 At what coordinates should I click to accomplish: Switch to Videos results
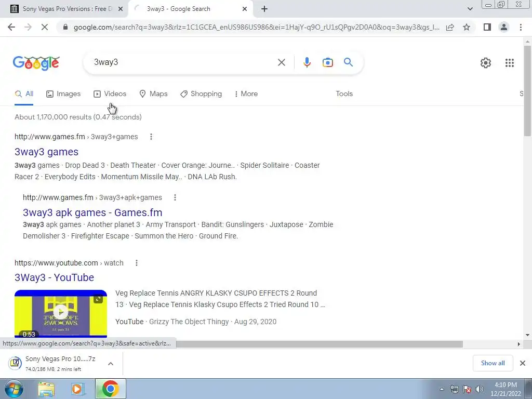pos(110,94)
